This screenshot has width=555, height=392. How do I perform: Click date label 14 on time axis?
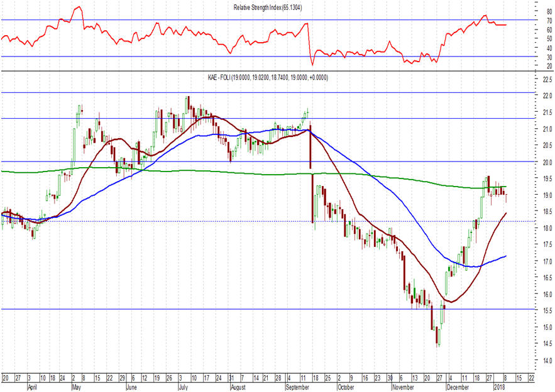click(256, 378)
